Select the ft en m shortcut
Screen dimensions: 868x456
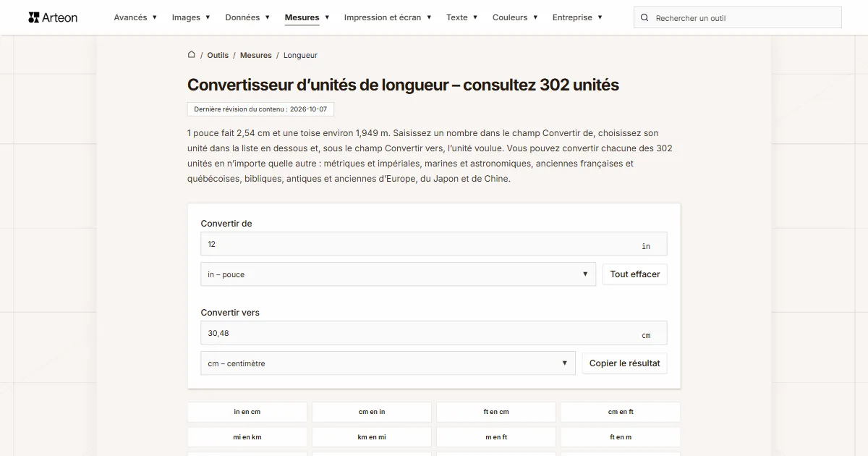[x=621, y=437]
